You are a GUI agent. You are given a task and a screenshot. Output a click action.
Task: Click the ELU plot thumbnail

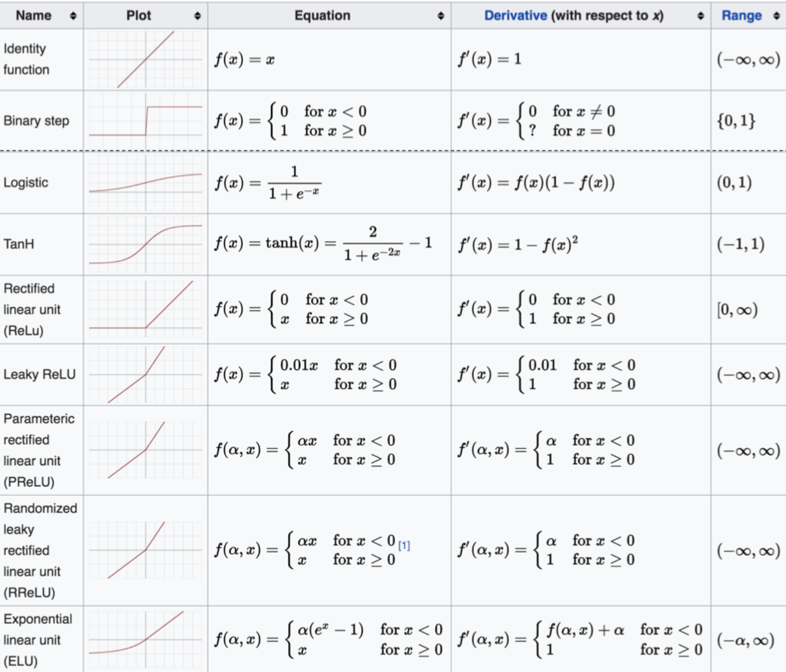(145, 640)
